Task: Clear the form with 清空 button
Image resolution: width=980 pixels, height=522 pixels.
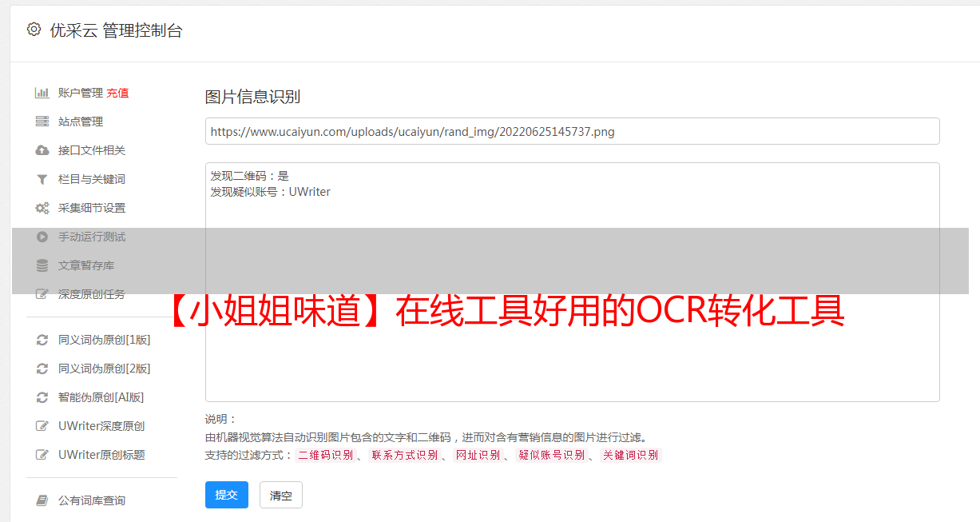Action: pyautogui.click(x=281, y=495)
